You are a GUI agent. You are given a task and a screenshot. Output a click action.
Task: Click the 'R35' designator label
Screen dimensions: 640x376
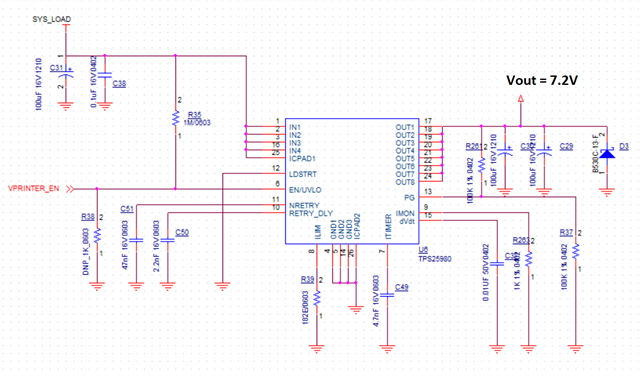pos(195,115)
